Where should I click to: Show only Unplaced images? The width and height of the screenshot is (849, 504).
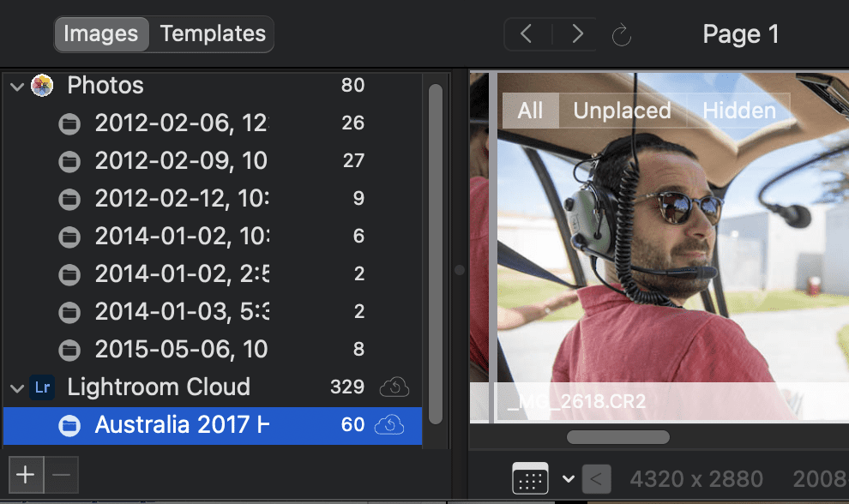pyautogui.click(x=622, y=111)
